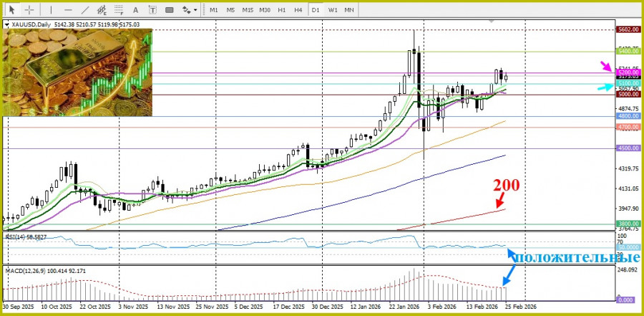Pick the vertical line drawing tool
The height and width of the screenshot is (316, 644).
point(49,10)
